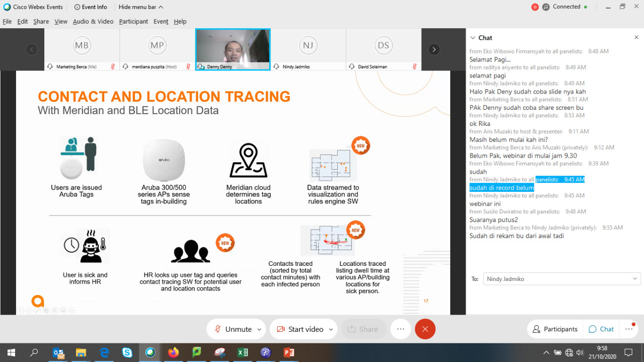Show next participants in video strip

(434, 49)
